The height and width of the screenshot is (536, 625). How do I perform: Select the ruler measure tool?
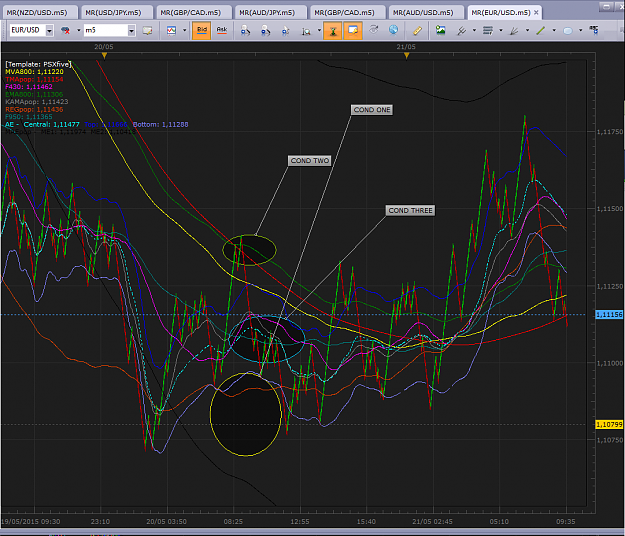(417, 30)
